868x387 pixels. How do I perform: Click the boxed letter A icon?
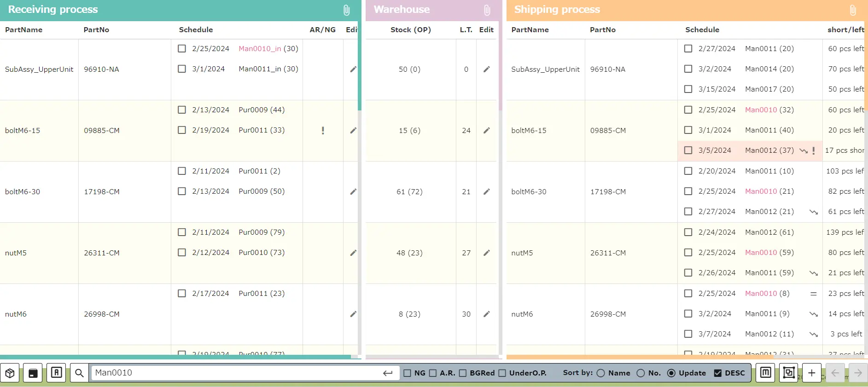point(56,373)
